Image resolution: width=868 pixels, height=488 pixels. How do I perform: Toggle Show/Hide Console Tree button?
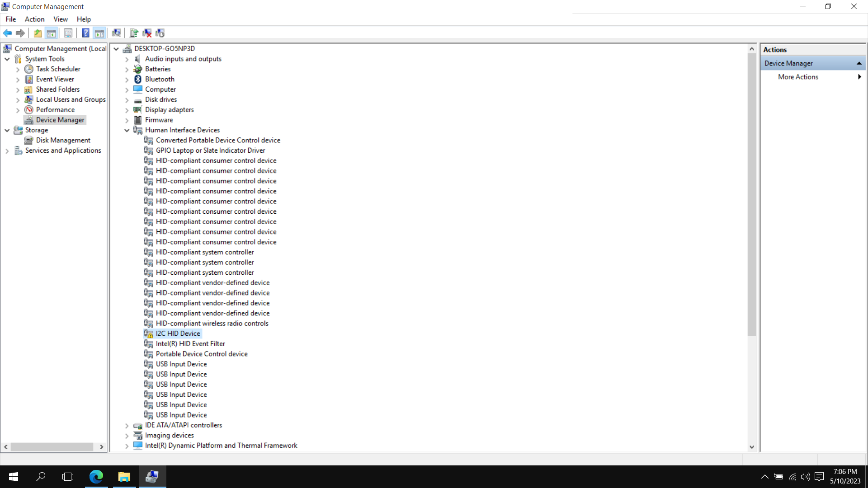coord(52,33)
